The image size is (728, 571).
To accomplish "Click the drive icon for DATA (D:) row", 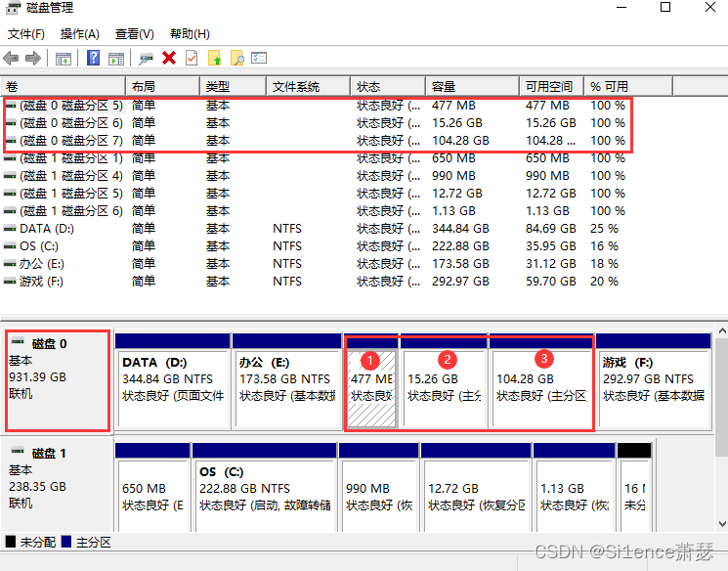I will pyautogui.click(x=10, y=229).
